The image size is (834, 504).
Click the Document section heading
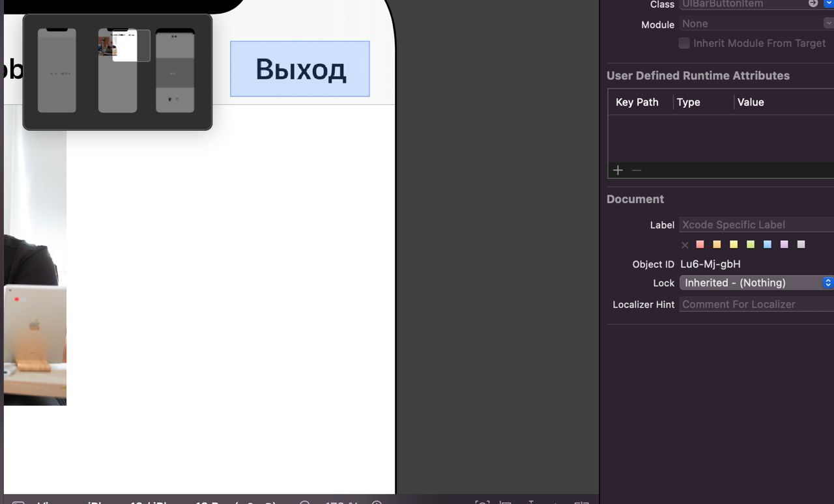[x=635, y=199]
